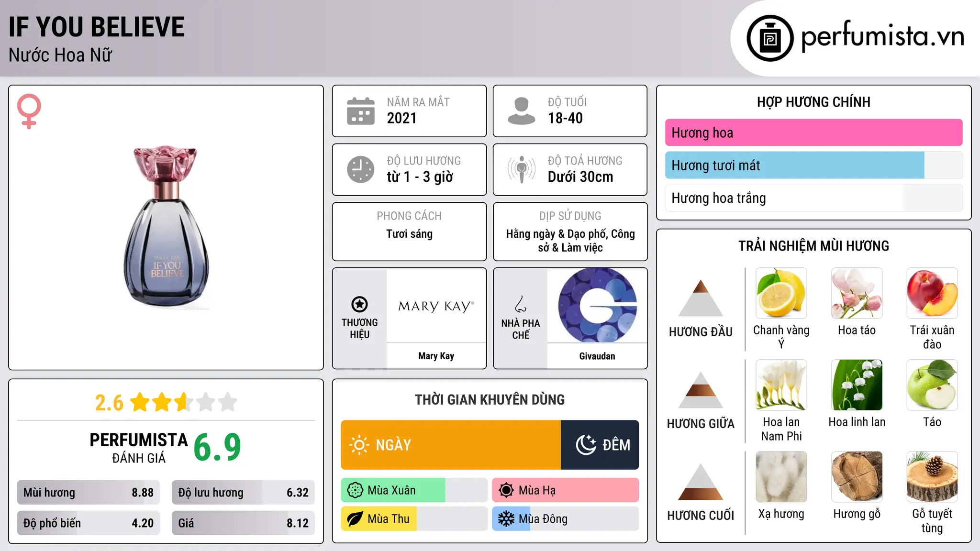Click the sillage icon beside Độ toả hương
Viewport: 980px width, 551px height.
coord(522,169)
